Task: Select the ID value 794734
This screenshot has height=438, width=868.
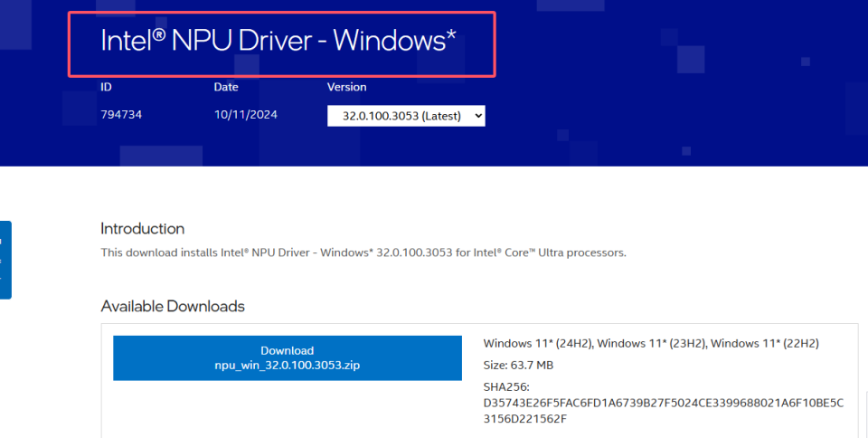Action: pos(121,115)
